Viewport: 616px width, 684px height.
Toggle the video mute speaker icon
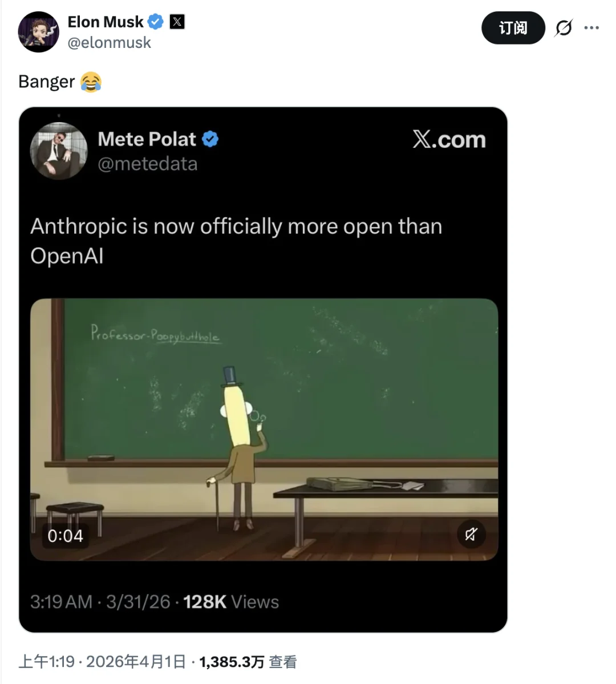(471, 535)
